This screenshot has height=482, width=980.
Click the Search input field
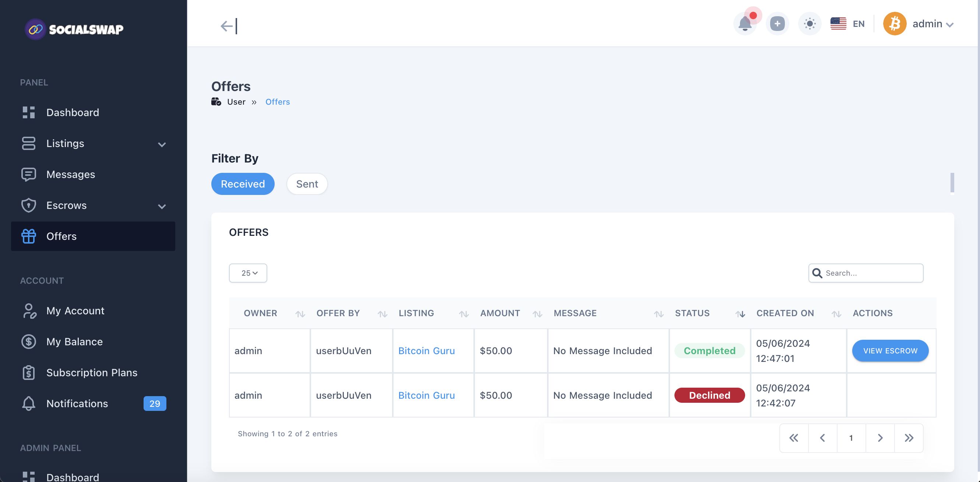point(866,273)
